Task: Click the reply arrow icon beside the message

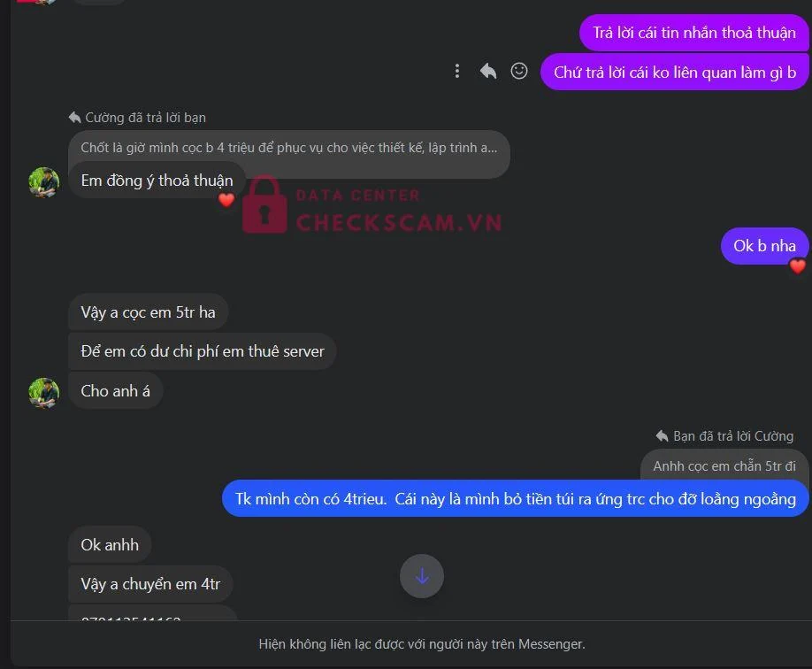Action: click(x=488, y=71)
